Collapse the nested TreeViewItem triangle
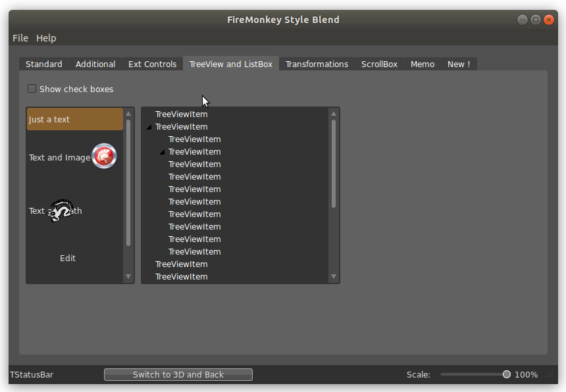This screenshot has height=392, width=566. [162, 152]
